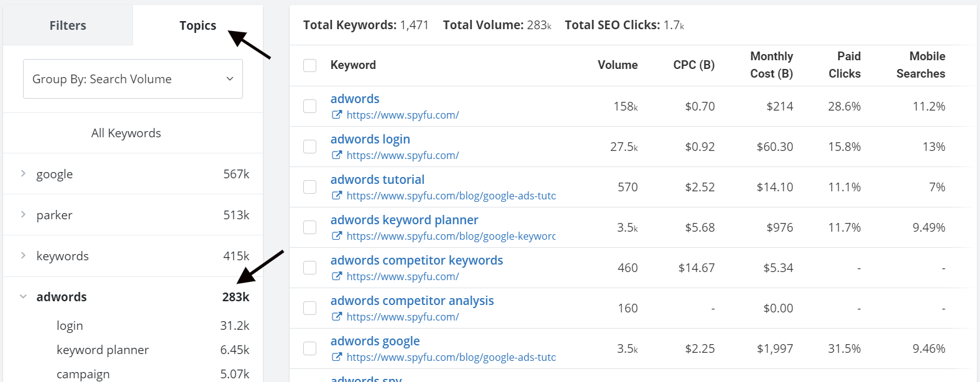Image resolution: width=980 pixels, height=382 pixels.
Task: Sort by Mobile Searches column
Action: click(x=921, y=65)
